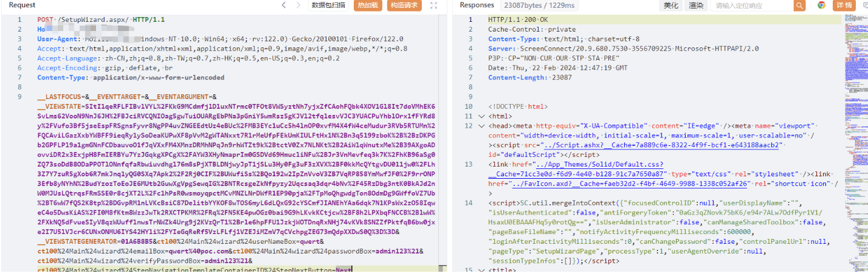
Task: Click the 渲染 render button
Action: point(696,5)
